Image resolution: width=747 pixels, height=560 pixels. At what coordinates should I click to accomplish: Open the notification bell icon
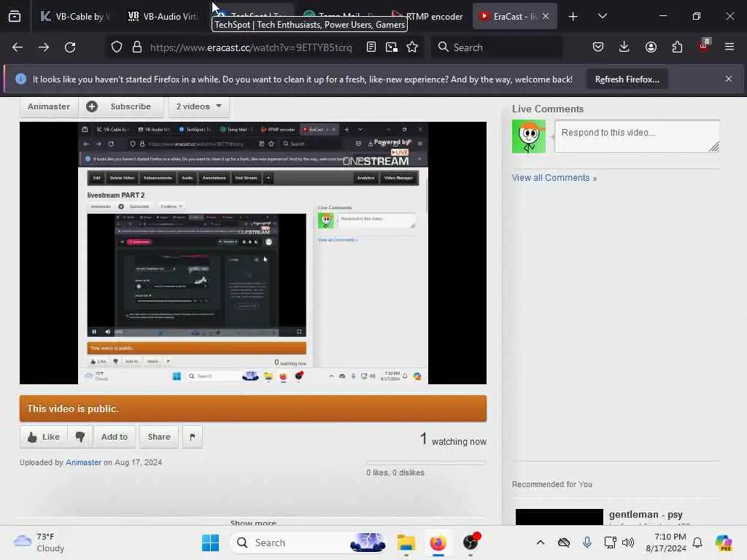tap(697, 542)
